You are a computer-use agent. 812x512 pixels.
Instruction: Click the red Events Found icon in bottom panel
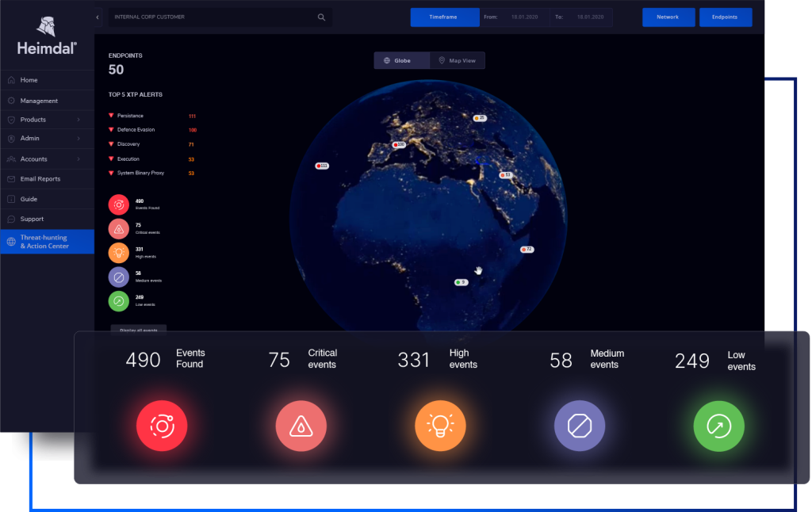[x=162, y=426]
